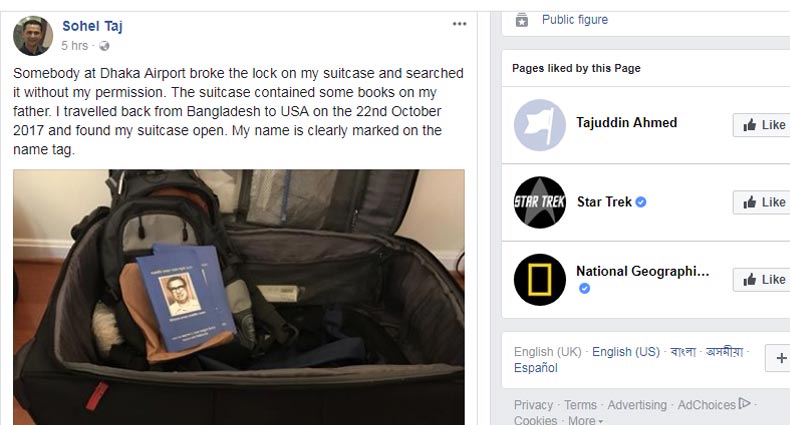
Task: Switch language to English (US)
Action: pyautogui.click(x=626, y=351)
